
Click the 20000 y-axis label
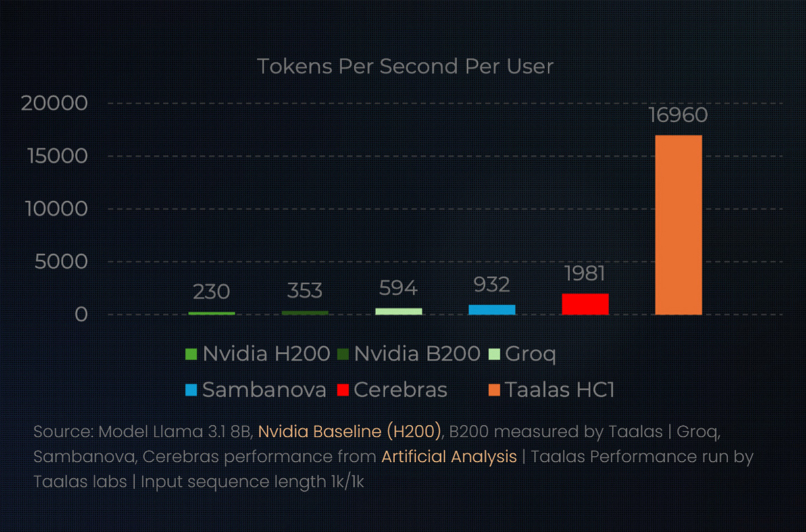pos(54,103)
